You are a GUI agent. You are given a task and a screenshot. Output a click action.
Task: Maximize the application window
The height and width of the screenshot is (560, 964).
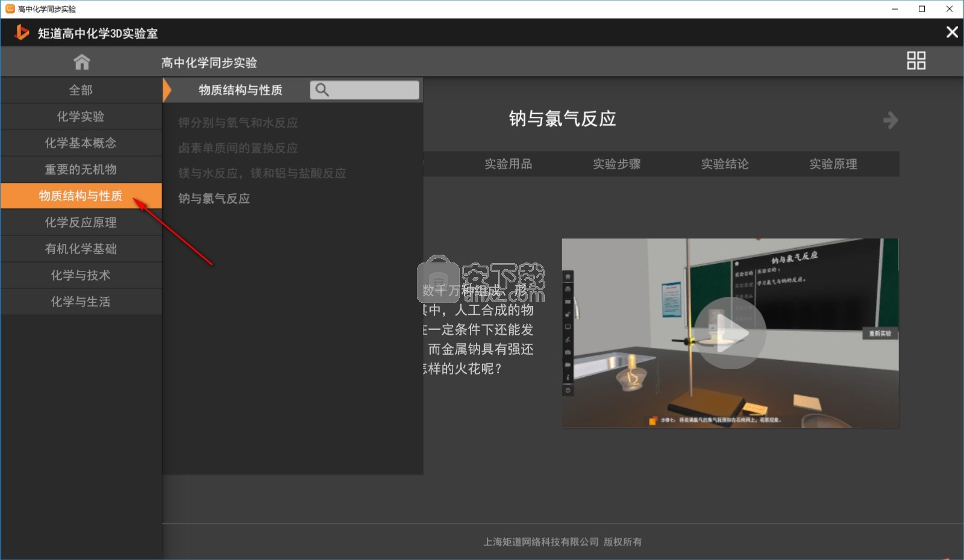click(922, 9)
